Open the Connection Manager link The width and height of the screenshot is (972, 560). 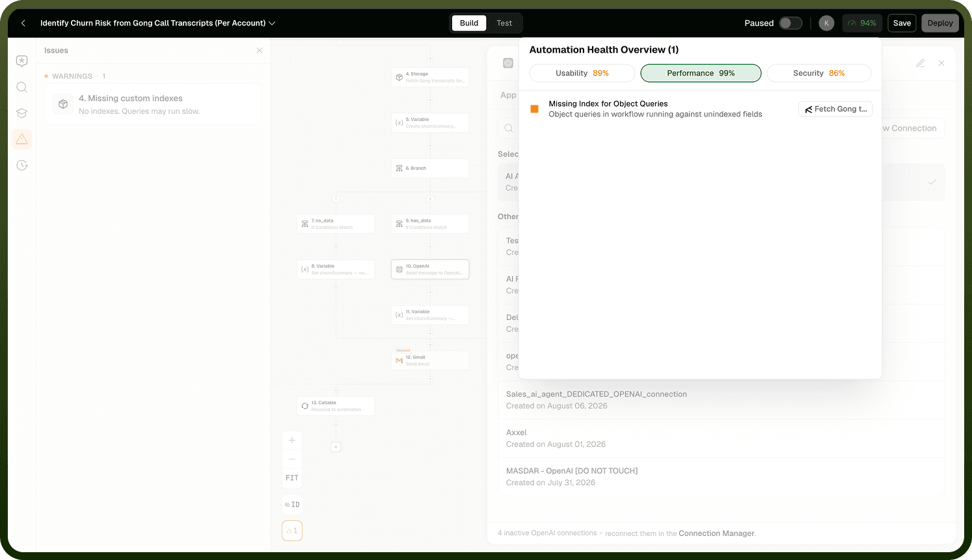(x=716, y=533)
